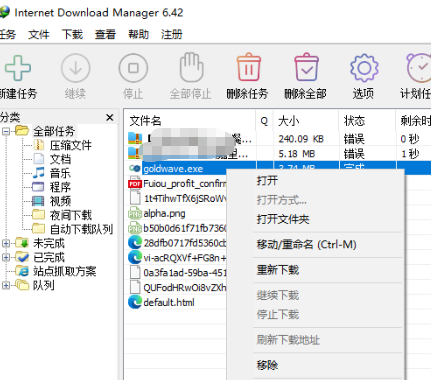Select the 全部任务 tree label
Image resolution: width=431 pixels, height=380 pixels.
click(54, 131)
